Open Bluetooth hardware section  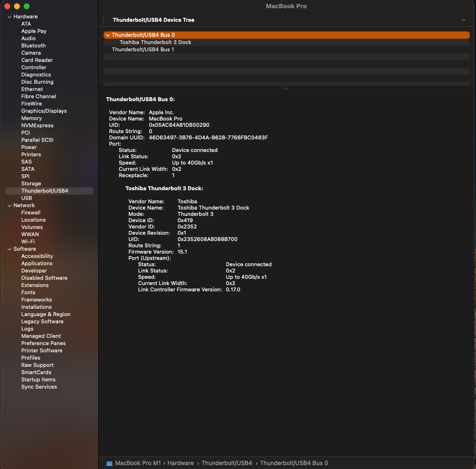click(33, 45)
